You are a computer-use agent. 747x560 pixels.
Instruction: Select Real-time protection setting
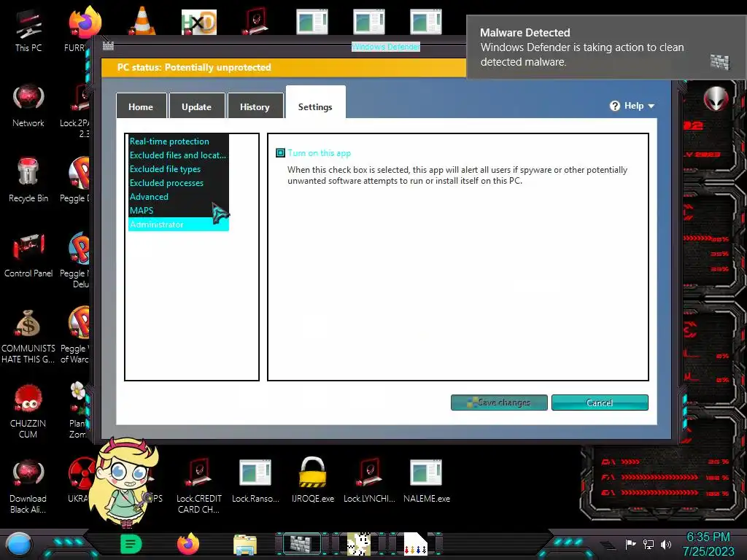[x=179, y=141]
